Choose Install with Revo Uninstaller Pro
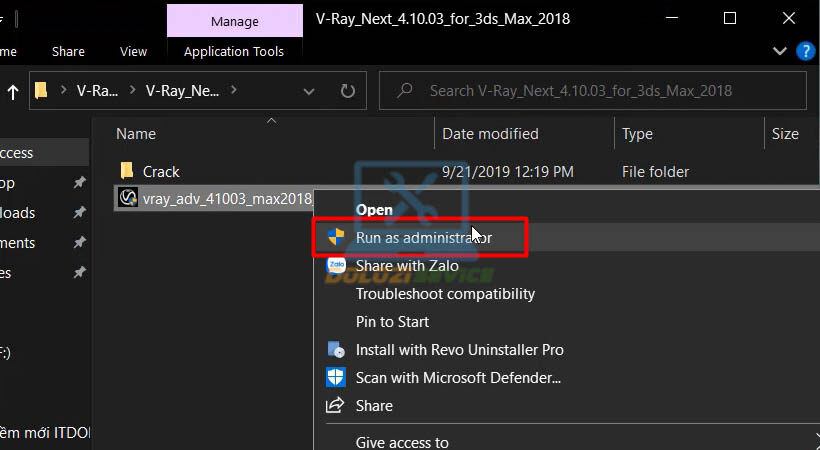 (x=460, y=350)
